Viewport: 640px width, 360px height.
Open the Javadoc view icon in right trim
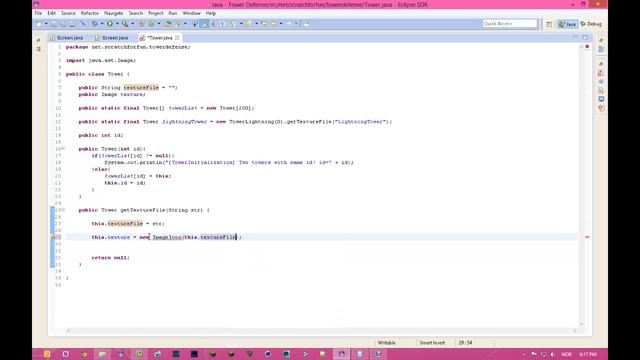coord(601,82)
